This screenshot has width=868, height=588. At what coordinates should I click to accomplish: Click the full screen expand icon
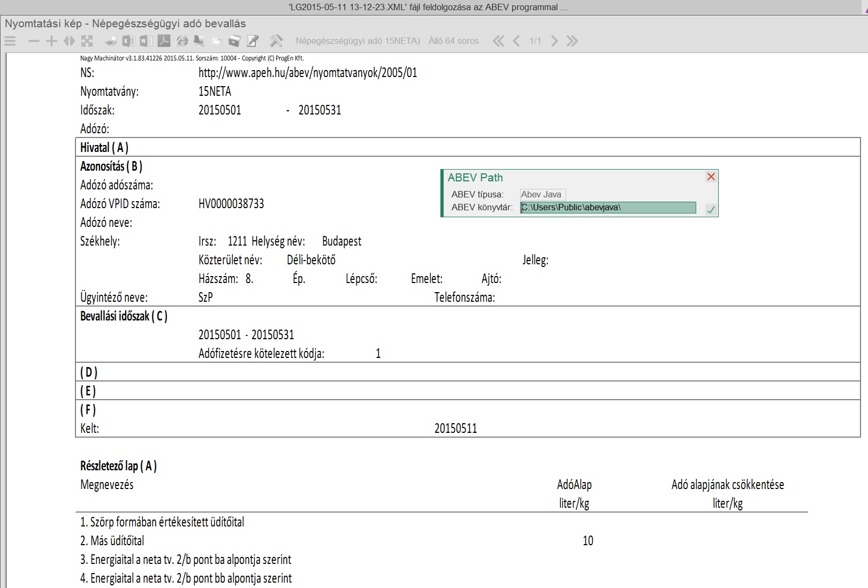click(87, 41)
